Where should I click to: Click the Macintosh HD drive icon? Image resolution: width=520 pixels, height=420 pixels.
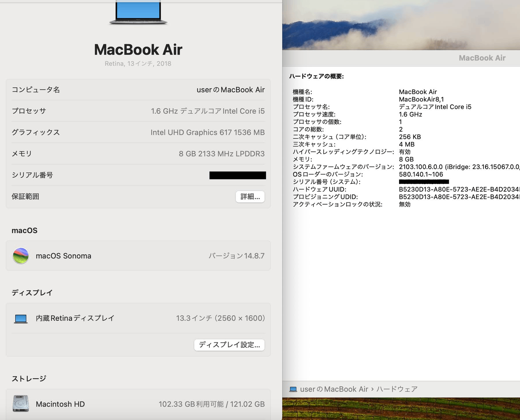click(21, 403)
